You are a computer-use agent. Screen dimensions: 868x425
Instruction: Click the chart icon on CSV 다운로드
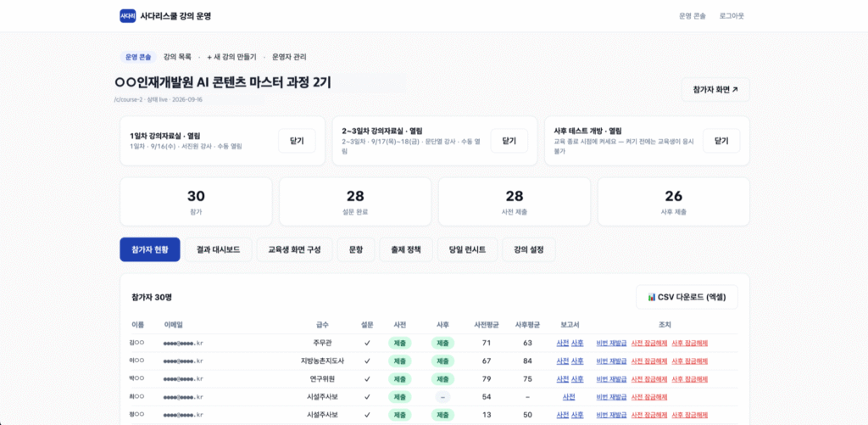pyautogui.click(x=652, y=297)
